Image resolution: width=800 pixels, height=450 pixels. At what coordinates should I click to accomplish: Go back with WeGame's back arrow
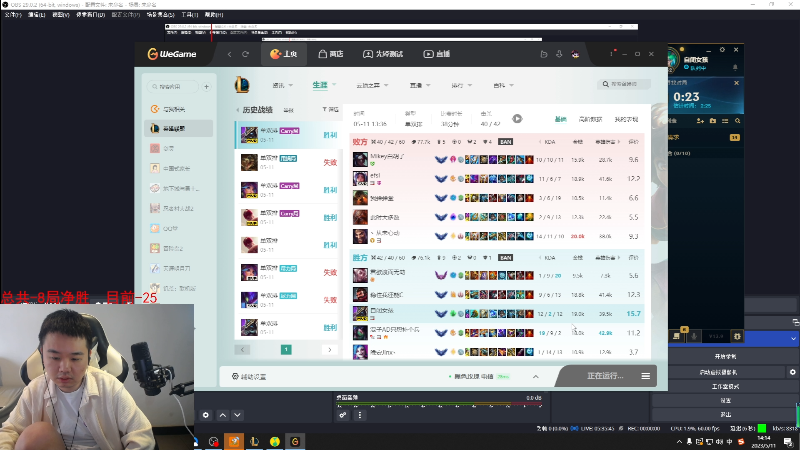coord(230,54)
